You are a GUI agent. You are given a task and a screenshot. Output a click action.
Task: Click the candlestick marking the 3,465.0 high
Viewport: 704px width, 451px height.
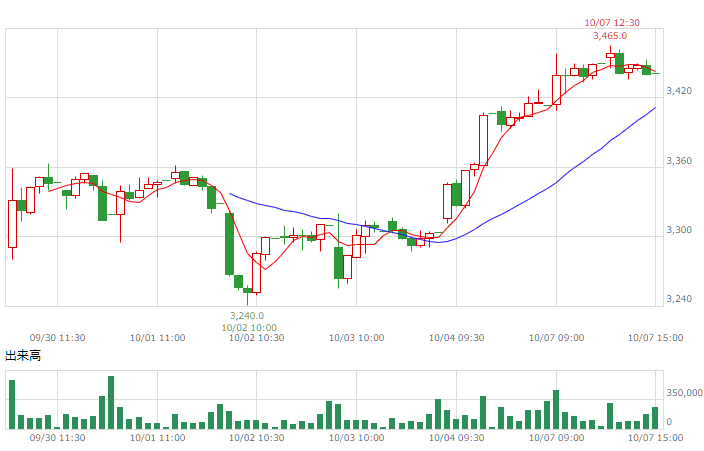tap(610, 56)
